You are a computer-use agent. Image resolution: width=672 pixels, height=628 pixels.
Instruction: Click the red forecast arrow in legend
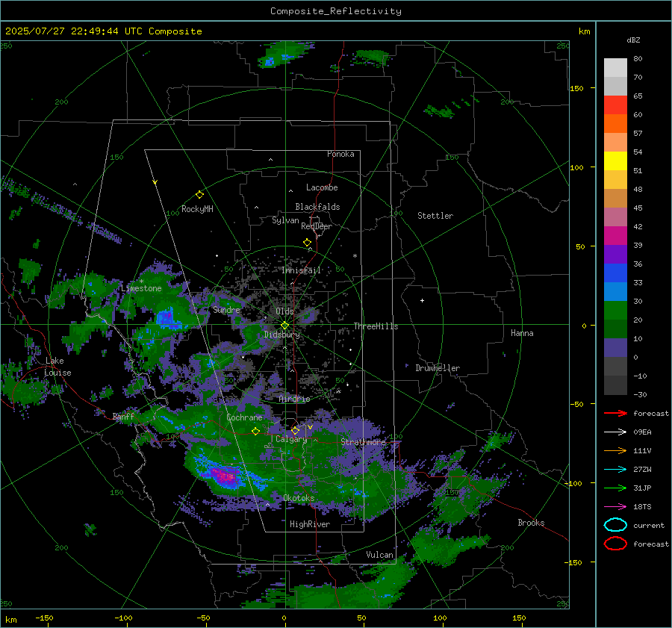pos(615,413)
